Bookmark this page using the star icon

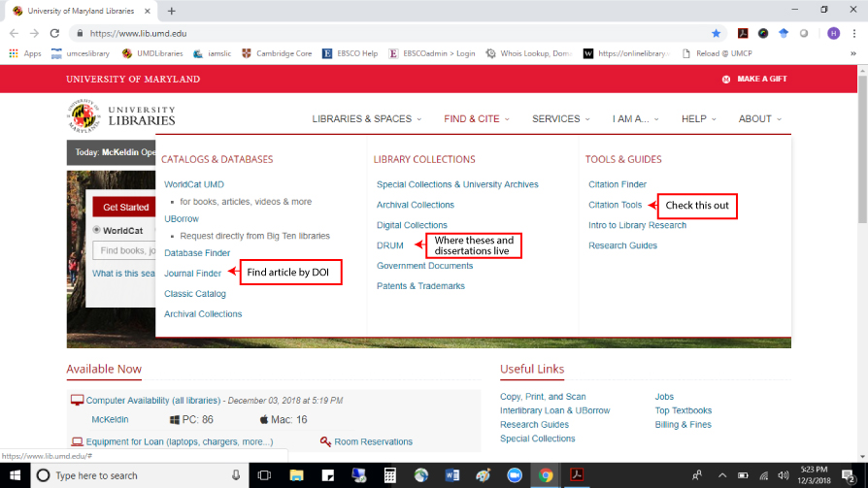716,33
